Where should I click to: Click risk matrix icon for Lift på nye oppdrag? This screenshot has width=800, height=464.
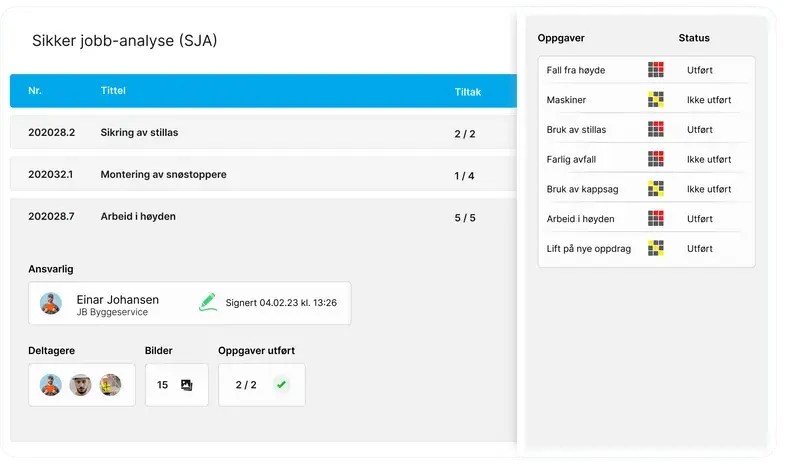[x=656, y=248]
